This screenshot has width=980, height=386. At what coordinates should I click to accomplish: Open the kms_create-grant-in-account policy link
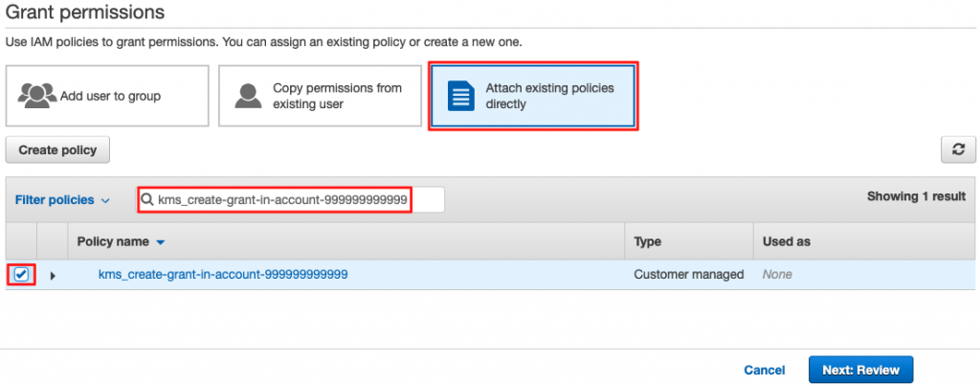point(223,275)
